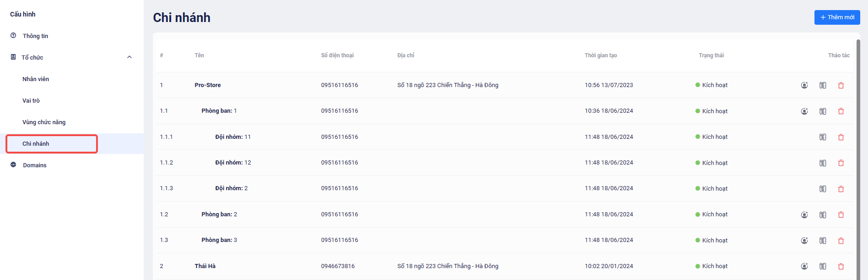
Task: Click pencil-ruler edit icon for Thái Hà row
Action: 822,266
